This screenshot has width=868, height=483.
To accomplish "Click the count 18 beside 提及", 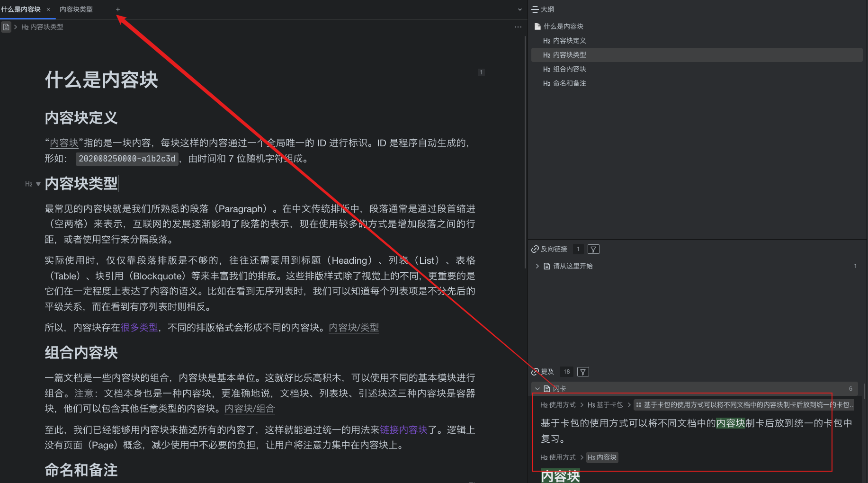I will 567,372.
